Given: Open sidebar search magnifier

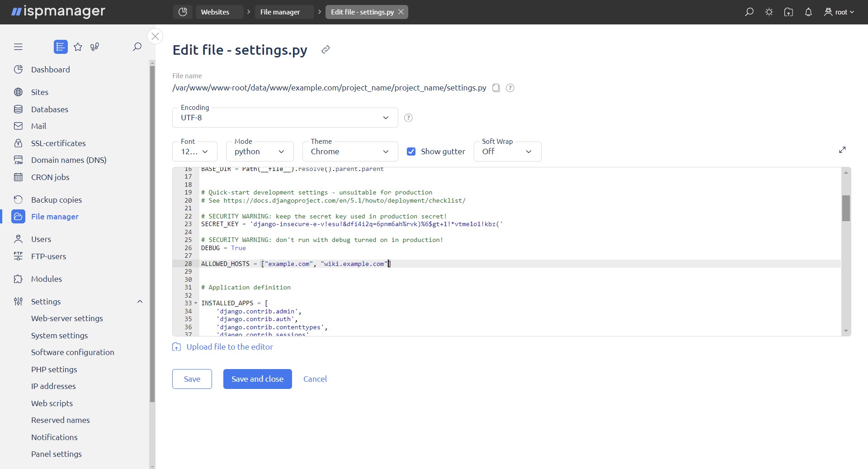Looking at the screenshot, I should click(137, 47).
